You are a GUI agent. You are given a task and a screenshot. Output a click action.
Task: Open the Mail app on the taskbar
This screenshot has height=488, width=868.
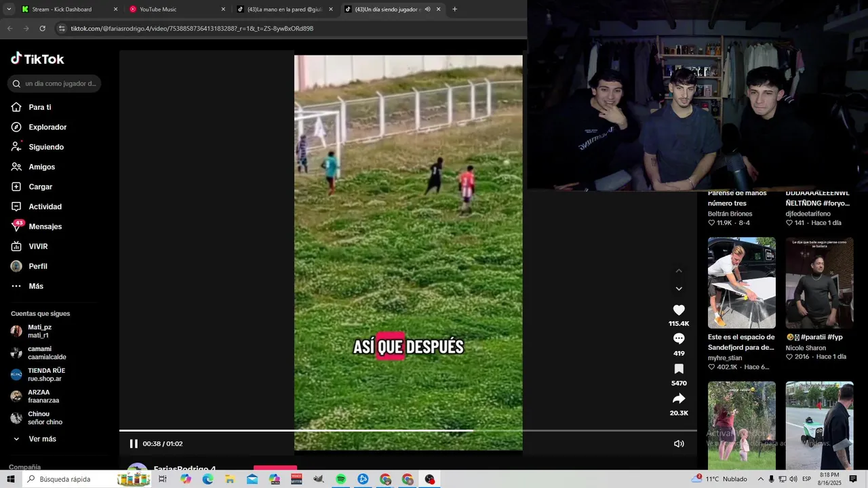click(252, 479)
